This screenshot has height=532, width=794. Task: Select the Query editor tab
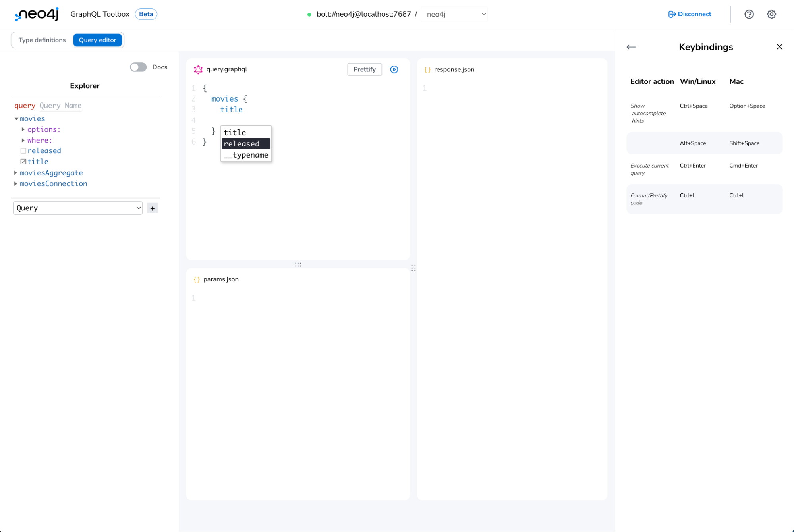(97, 40)
